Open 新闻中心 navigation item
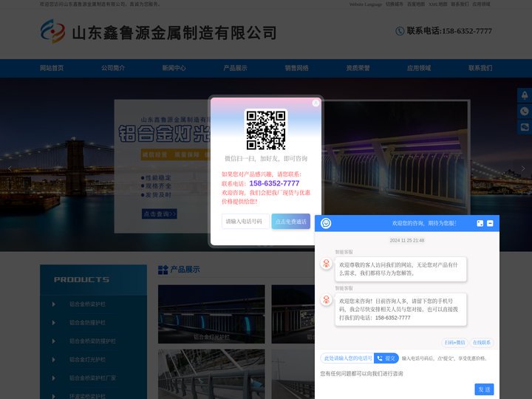532x399 pixels. tap(174, 68)
